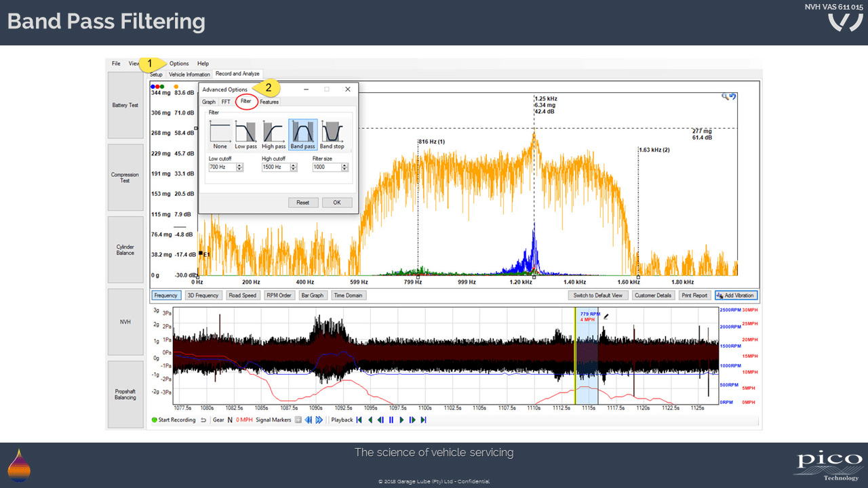868x488 pixels.
Task: Toggle the Frequency view button
Action: click(165, 296)
